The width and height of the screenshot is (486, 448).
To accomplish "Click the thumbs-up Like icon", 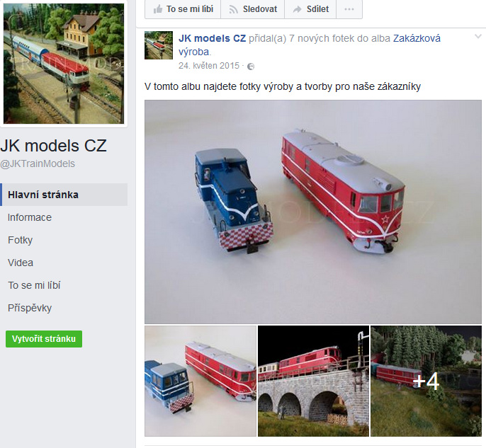I will click(x=158, y=9).
